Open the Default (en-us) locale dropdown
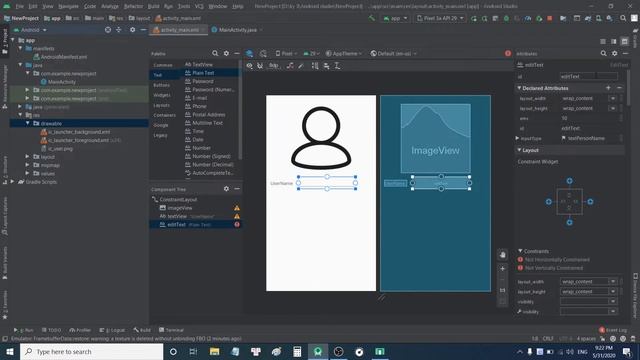Image resolution: width=640 pixels, height=360 pixels. pyautogui.click(x=393, y=53)
